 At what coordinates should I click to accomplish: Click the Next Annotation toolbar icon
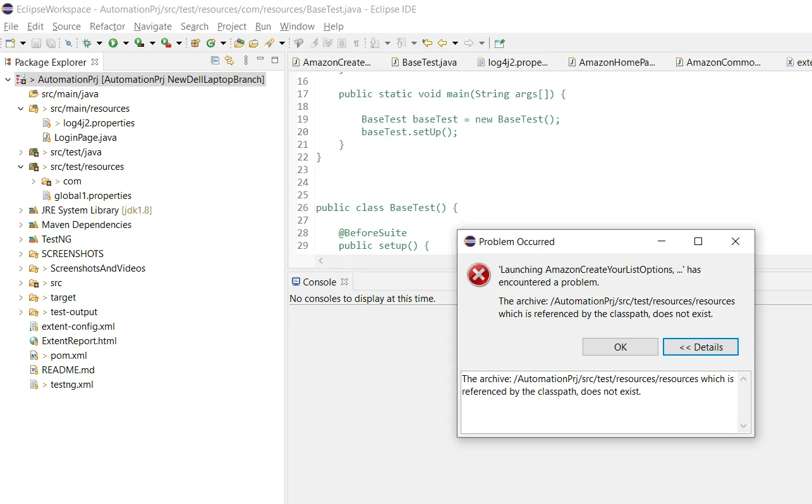(x=375, y=43)
